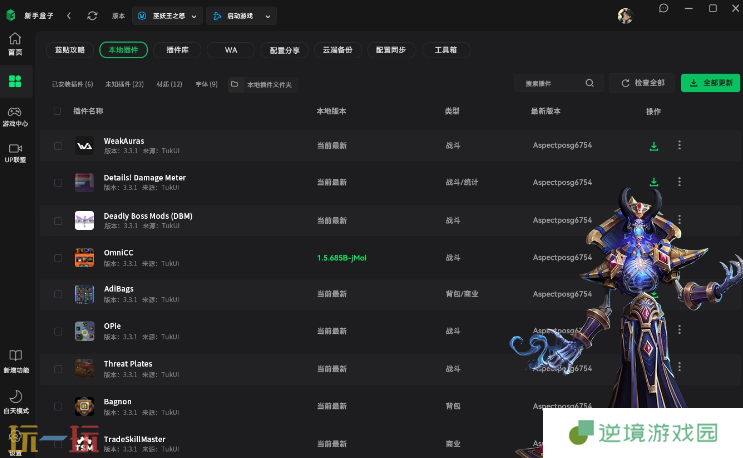Open the 本地插件文件夹 folder button
Image resolution: width=743 pixels, height=458 pixels.
tap(263, 84)
